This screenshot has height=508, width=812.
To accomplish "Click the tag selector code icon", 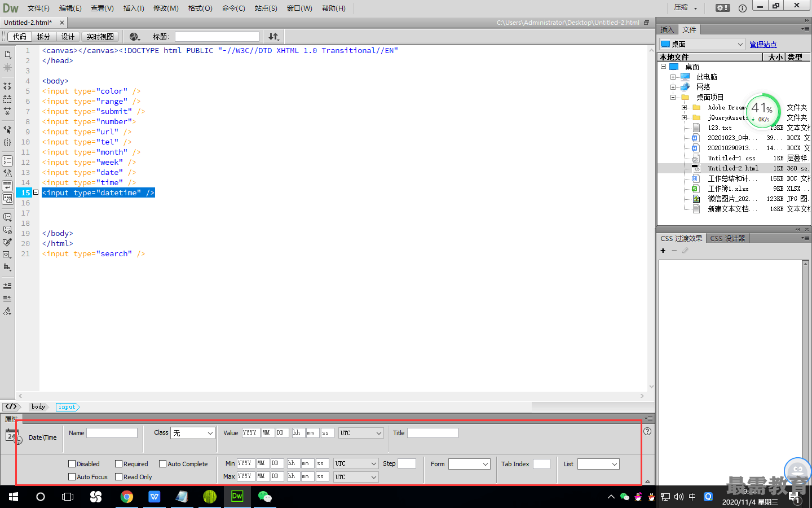I will (11, 406).
